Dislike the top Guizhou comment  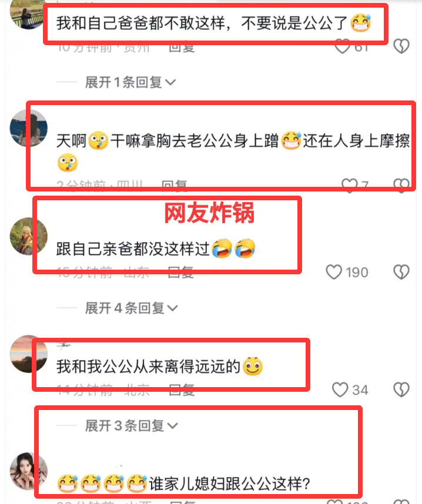(x=401, y=46)
